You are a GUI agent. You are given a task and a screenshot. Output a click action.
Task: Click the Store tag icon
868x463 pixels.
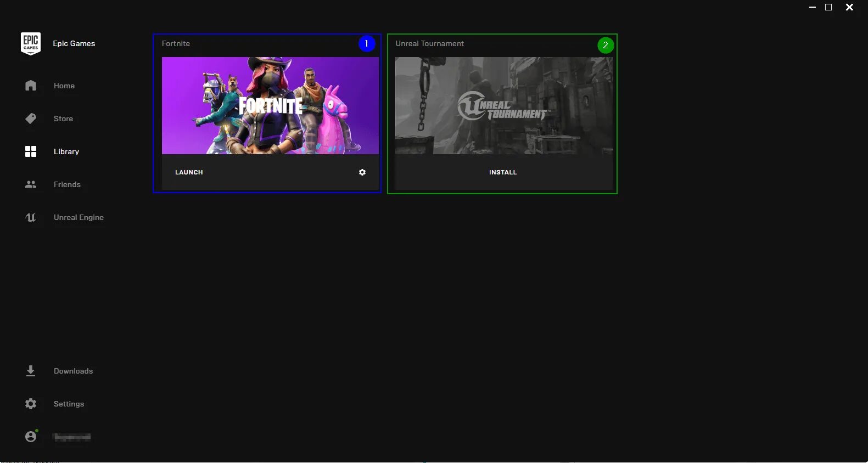[31, 118]
